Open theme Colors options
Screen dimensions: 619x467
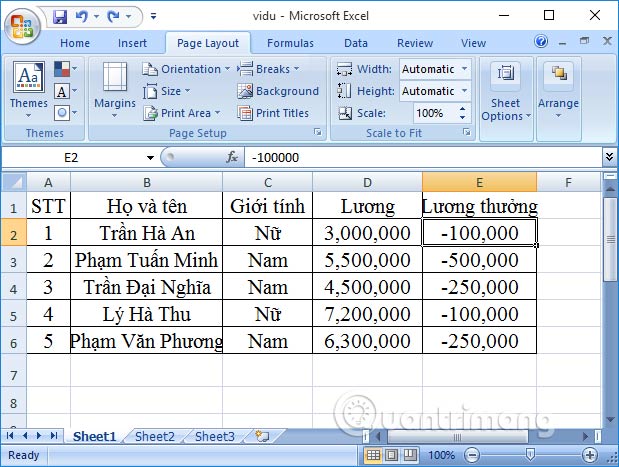point(65,69)
